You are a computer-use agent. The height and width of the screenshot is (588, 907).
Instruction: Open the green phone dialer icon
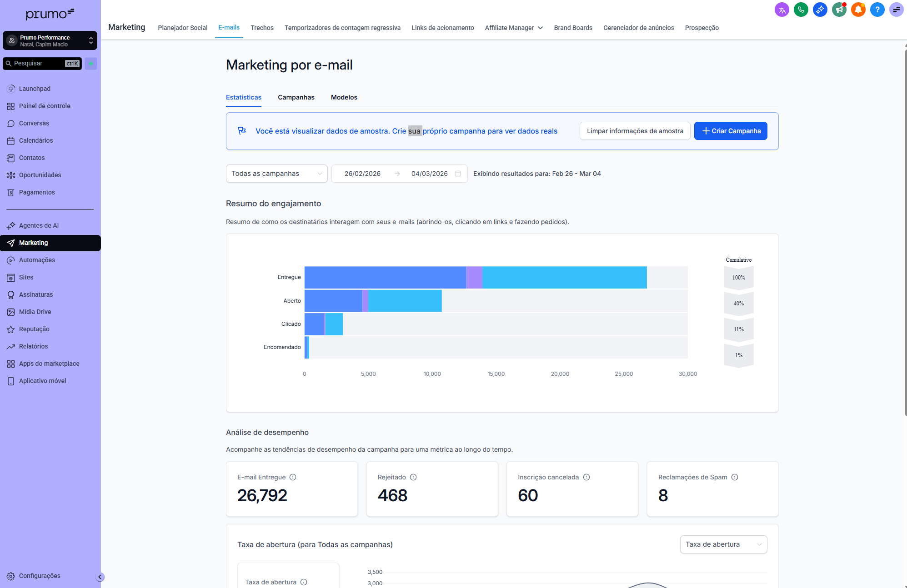click(x=801, y=9)
